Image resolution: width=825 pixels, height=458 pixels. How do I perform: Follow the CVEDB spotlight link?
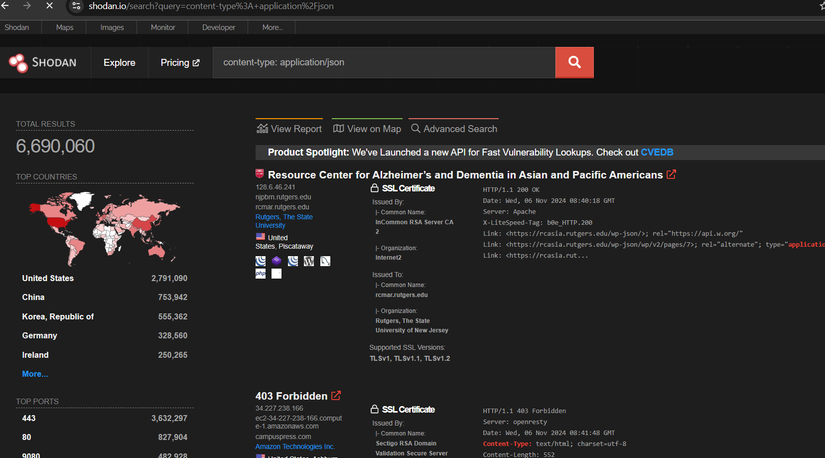tap(657, 152)
